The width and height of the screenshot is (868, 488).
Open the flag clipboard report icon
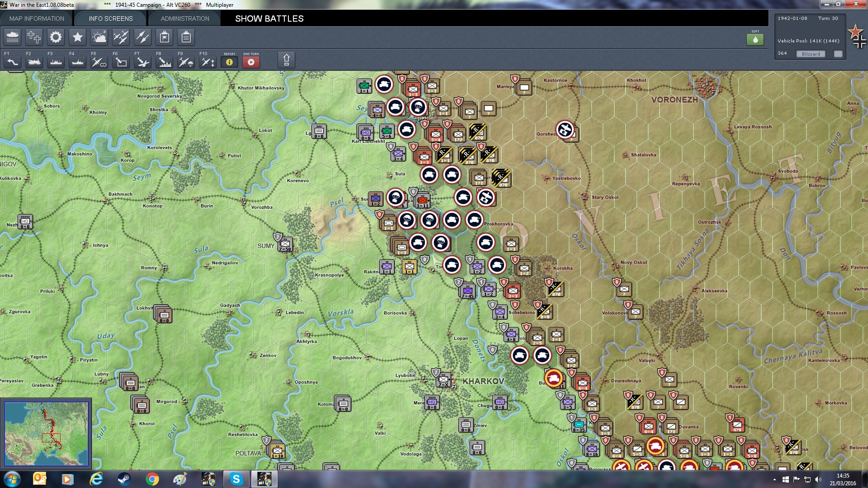pyautogui.click(x=165, y=37)
